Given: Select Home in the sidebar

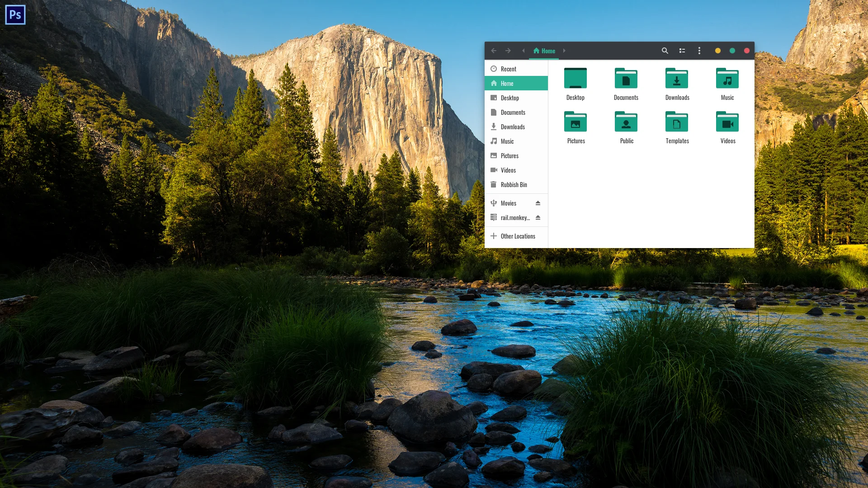Looking at the screenshot, I should (x=516, y=83).
